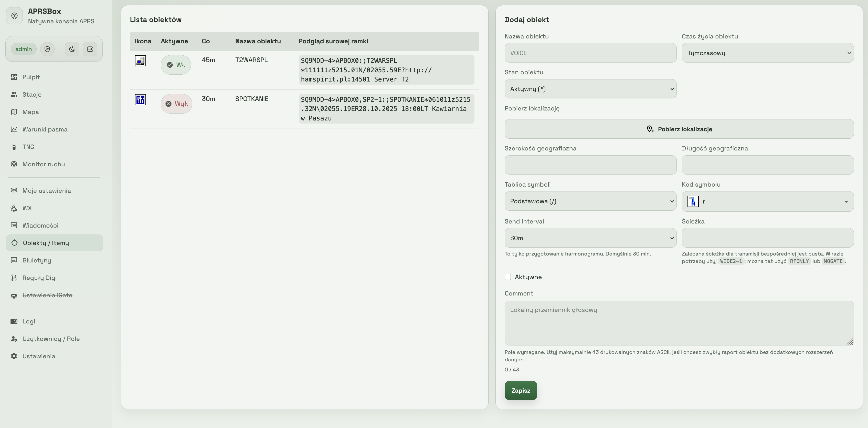Select the Send Interval dropdown

[x=590, y=238]
